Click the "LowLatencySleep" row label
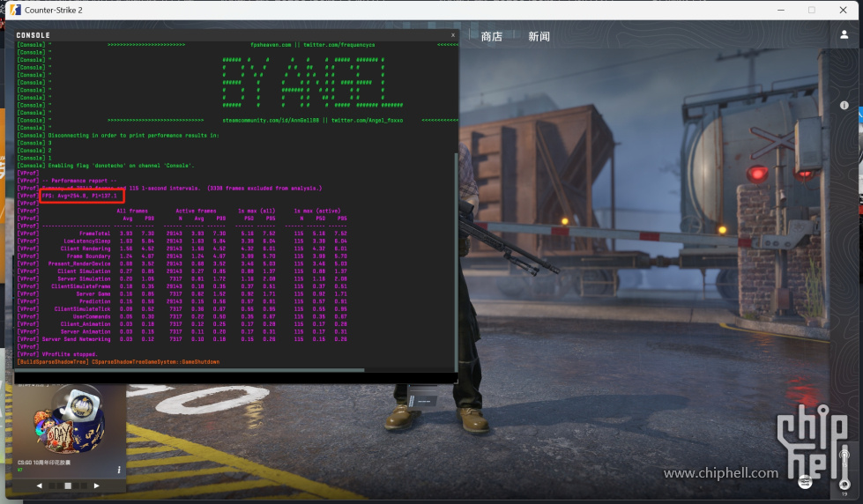This screenshot has height=504, width=863. point(87,241)
